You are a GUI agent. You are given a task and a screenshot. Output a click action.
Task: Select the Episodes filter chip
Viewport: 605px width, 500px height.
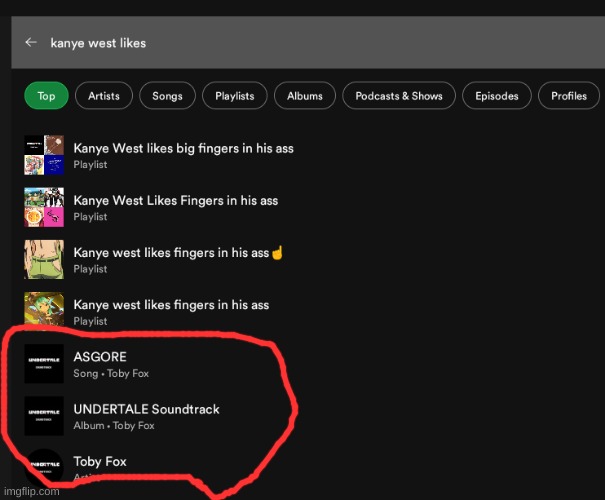click(x=497, y=96)
